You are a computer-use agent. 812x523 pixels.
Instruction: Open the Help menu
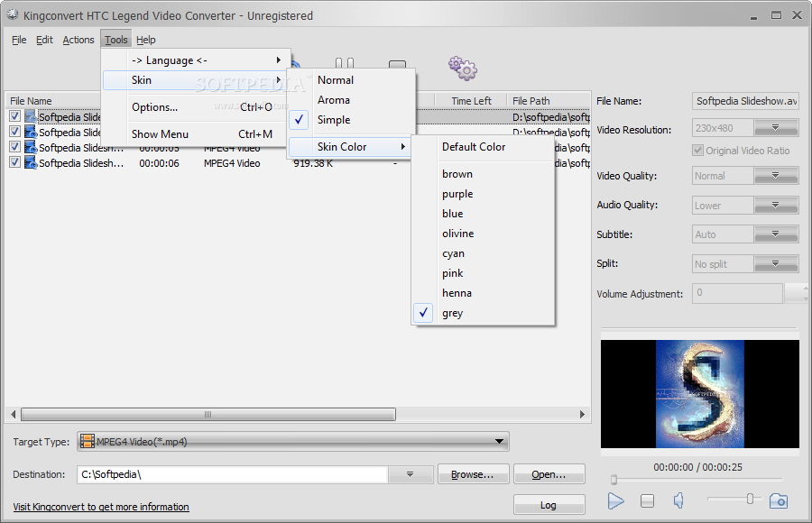click(146, 40)
